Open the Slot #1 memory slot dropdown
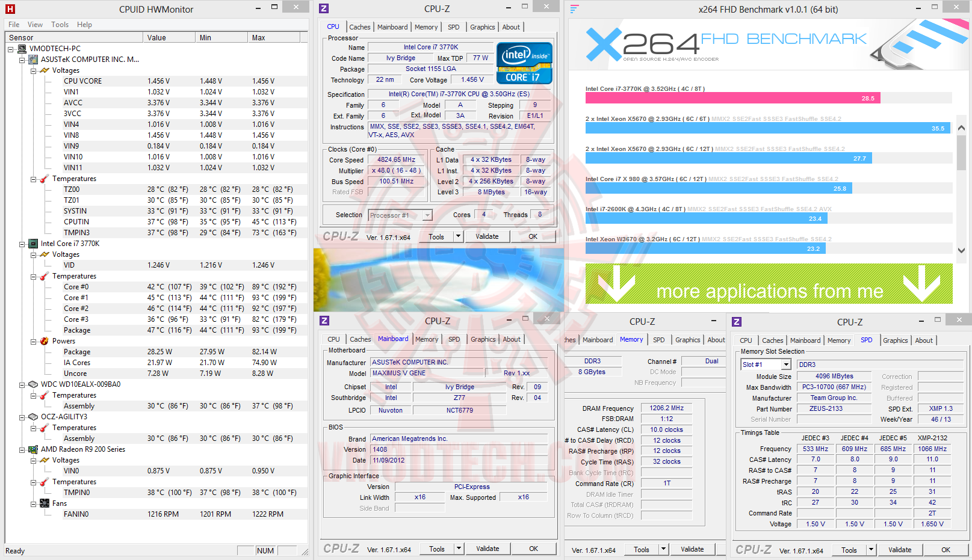972x560 pixels. [786, 365]
